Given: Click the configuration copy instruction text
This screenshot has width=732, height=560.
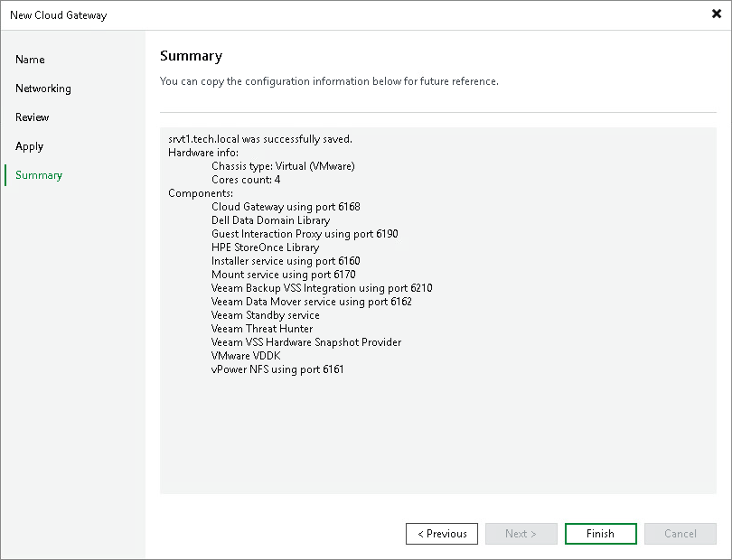Looking at the screenshot, I should [x=329, y=81].
